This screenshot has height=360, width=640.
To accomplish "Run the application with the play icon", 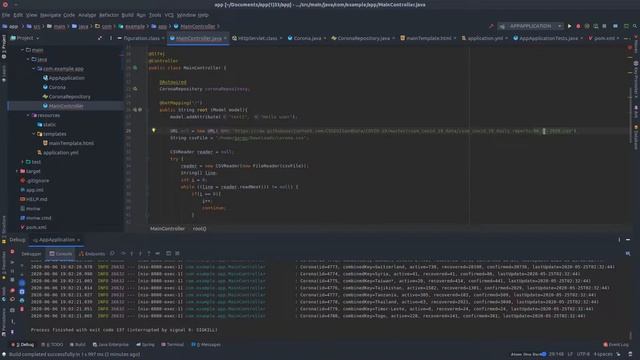I will [x=569, y=26].
